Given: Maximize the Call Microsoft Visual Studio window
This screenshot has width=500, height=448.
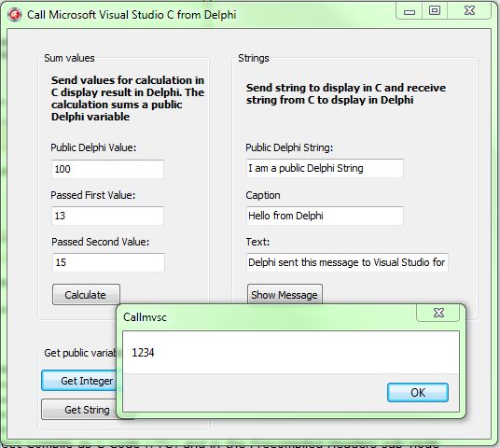Looking at the screenshot, I should tap(435, 11).
